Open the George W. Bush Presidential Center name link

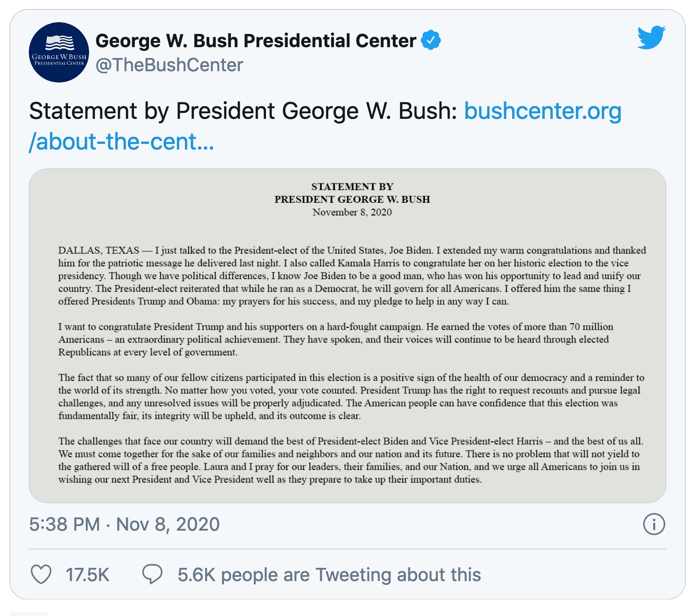(x=256, y=41)
